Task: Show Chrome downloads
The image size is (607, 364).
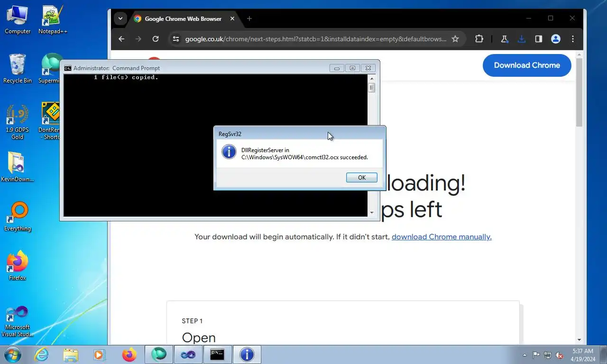Action: (522, 39)
